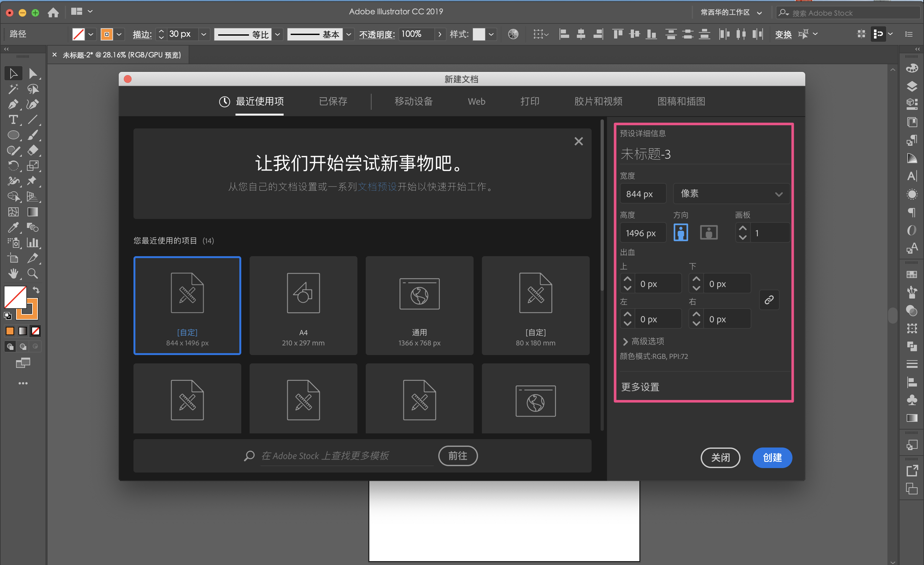Select the A4 210 x 297 mm preset
924x565 pixels.
[303, 305]
